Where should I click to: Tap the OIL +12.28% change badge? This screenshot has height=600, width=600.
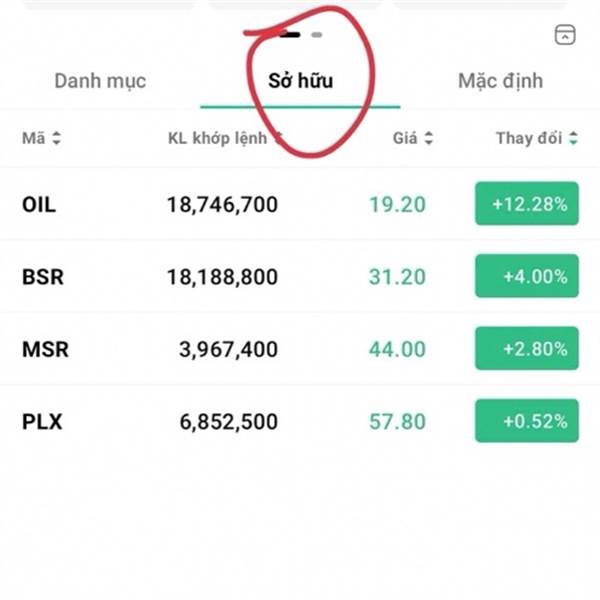(x=527, y=204)
